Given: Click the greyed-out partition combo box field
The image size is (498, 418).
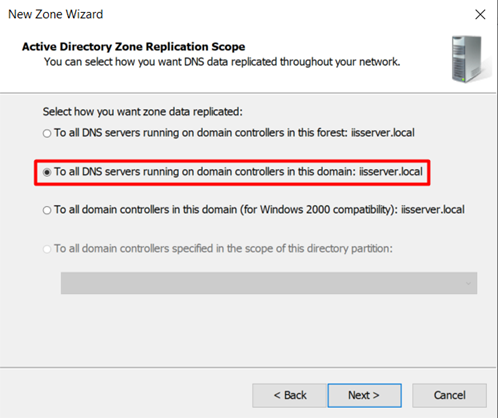Looking at the screenshot, I should (269, 283).
